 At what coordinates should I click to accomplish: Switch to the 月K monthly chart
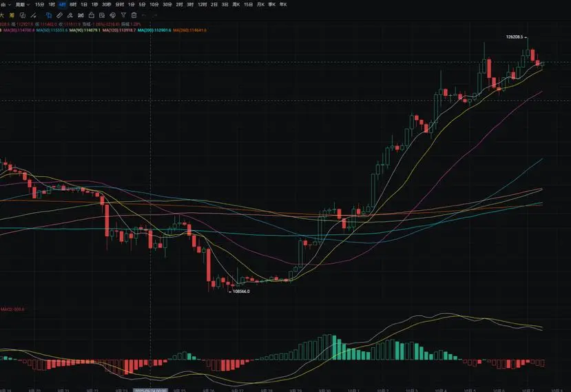(x=260, y=5)
